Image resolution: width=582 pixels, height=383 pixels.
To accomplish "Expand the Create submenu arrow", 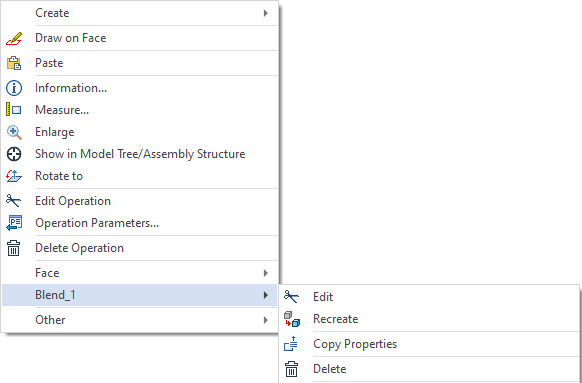I will click(x=265, y=13).
